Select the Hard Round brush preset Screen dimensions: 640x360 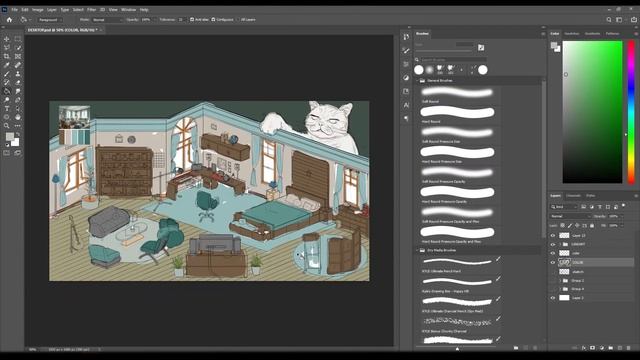point(457,115)
